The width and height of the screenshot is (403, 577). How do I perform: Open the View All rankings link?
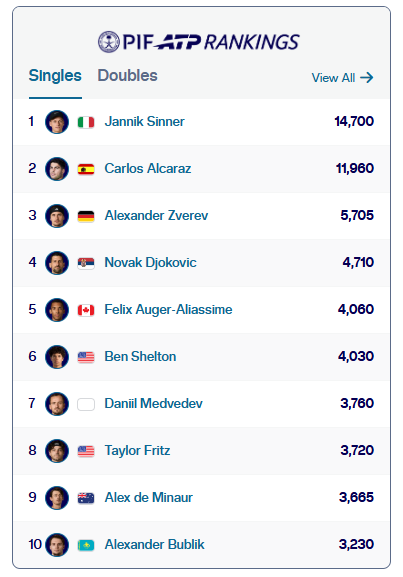click(343, 78)
